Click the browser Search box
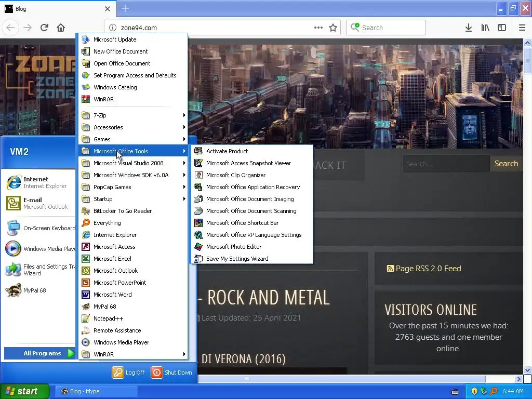The height and width of the screenshot is (399, 532). [385, 28]
